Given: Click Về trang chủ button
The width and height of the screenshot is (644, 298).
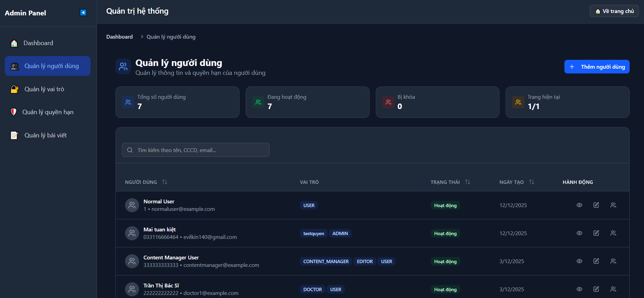Looking at the screenshot, I should pyautogui.click(x=614, y=11).
